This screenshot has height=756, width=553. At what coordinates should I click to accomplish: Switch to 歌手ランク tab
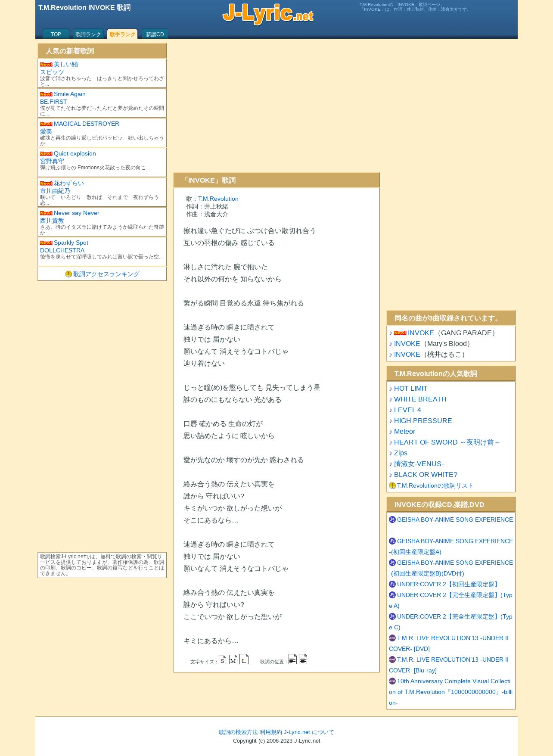coord(122,34)
